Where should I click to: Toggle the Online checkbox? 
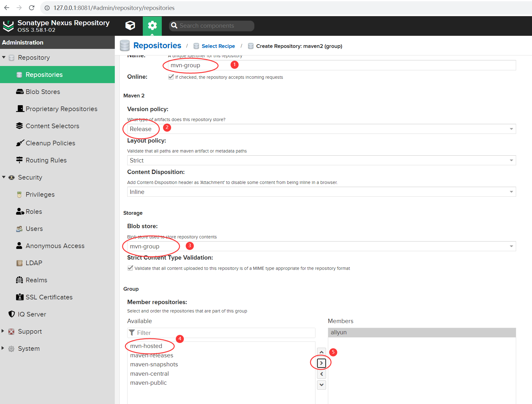click(171, 77)
